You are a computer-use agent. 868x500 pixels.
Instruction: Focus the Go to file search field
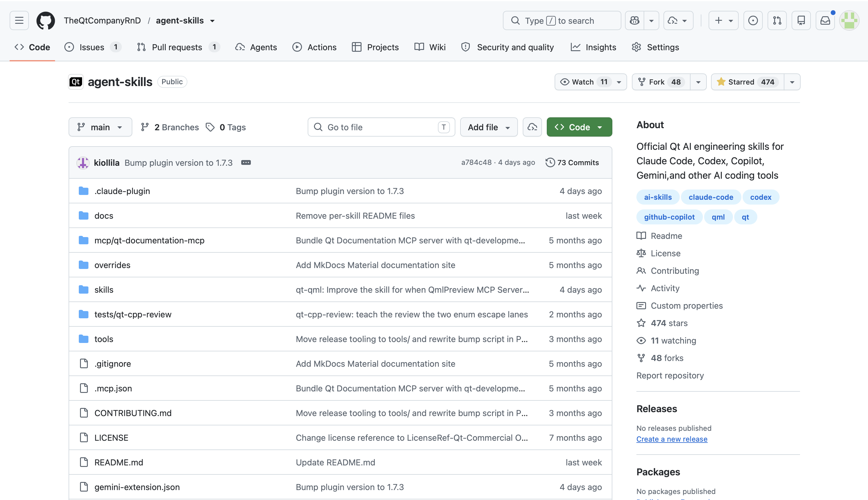coord(381,127)
